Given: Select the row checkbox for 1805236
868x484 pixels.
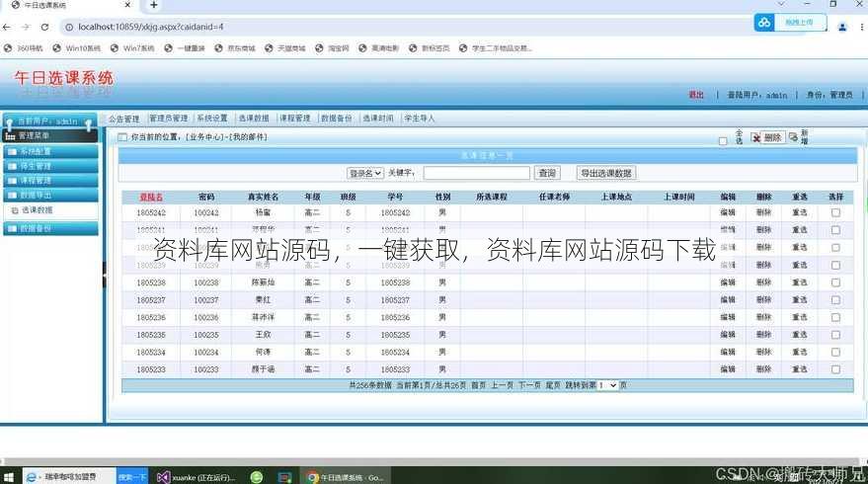Looking at the screenshot, I should 835,317.
